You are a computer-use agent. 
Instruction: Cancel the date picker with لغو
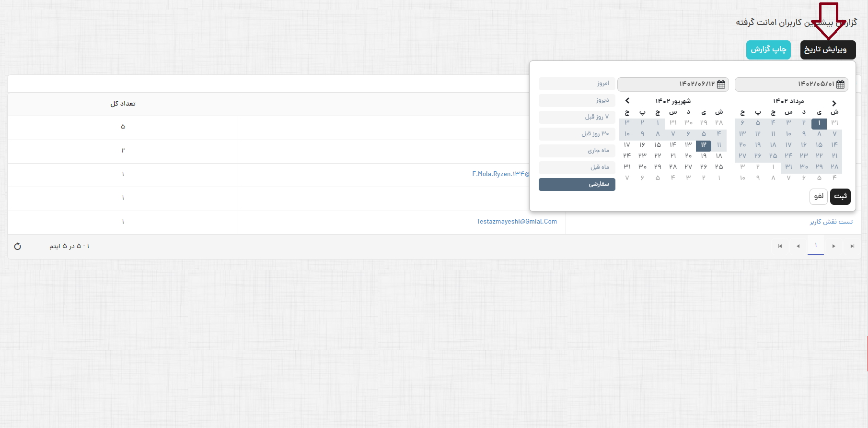[x=819, y=196]
